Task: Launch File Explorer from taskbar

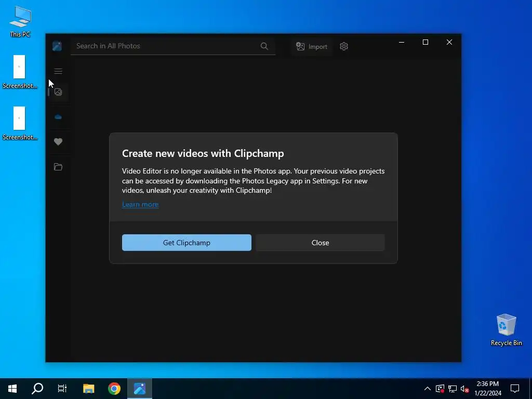Action: point(88,389)
